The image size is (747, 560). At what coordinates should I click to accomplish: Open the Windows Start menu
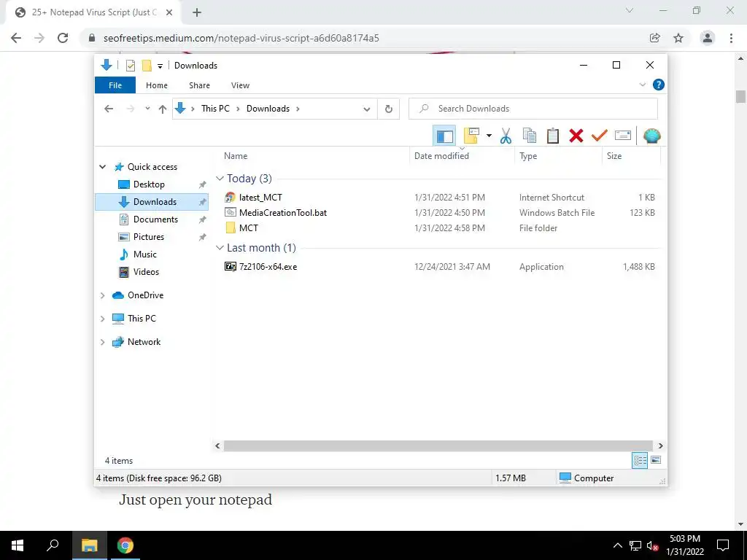pos(18,545)
